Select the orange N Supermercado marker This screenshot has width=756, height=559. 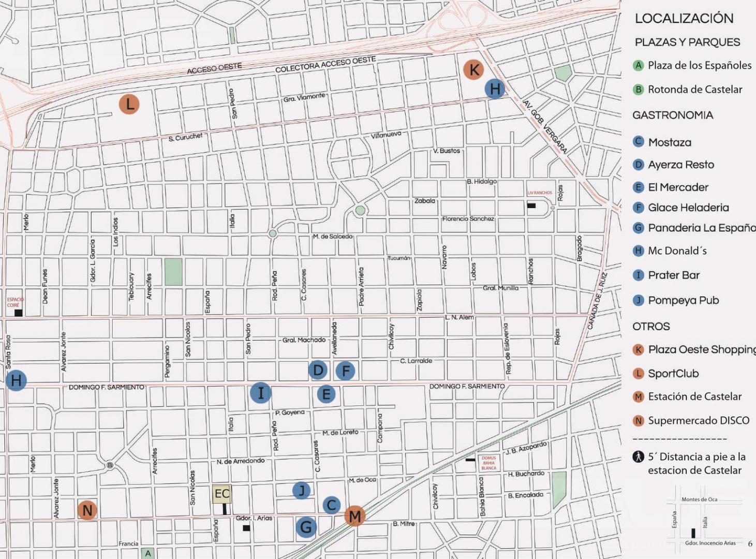[87, 510]
